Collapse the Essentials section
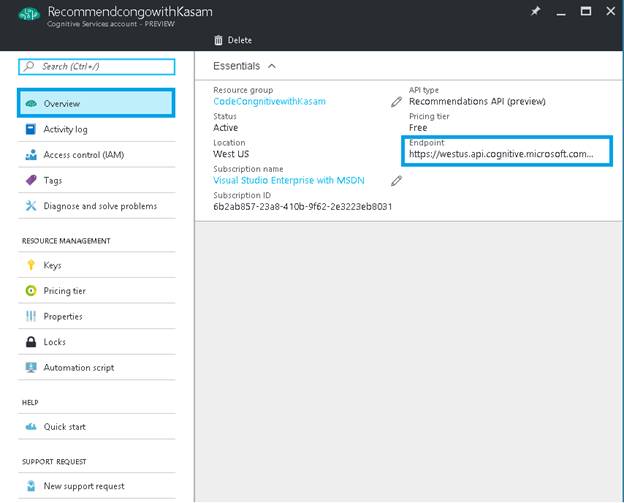The image size is (624, 503). (x=272, y=66)
